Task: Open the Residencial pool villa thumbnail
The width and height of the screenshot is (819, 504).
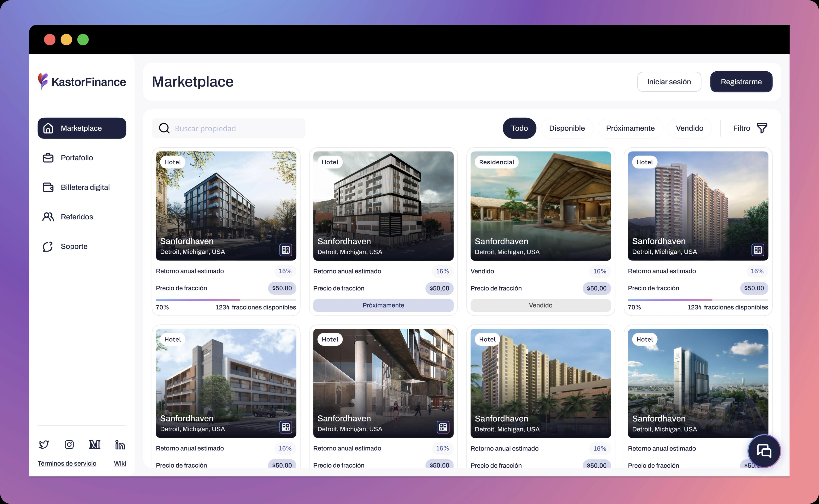Action: tap(540, 206)
